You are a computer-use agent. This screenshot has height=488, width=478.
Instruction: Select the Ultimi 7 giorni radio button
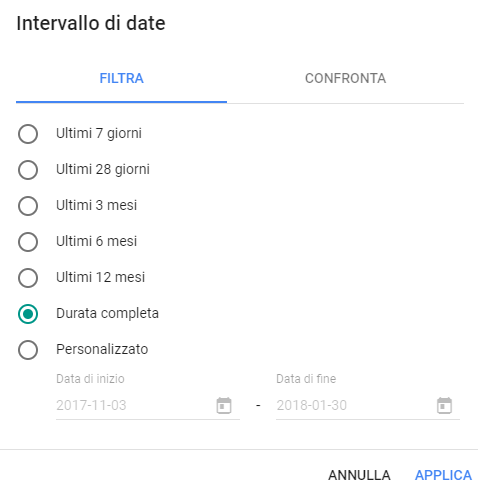(x=28, y=134)
